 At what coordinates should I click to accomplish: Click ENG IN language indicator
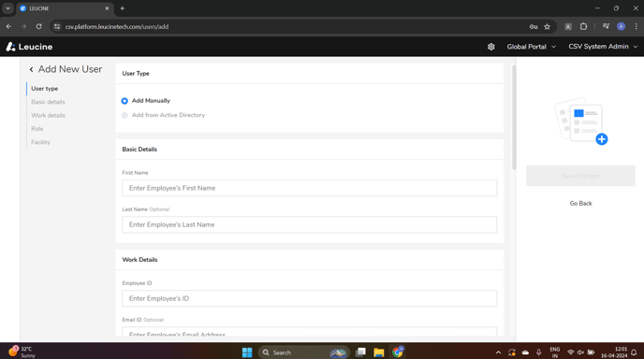click(x=555, y=352)
